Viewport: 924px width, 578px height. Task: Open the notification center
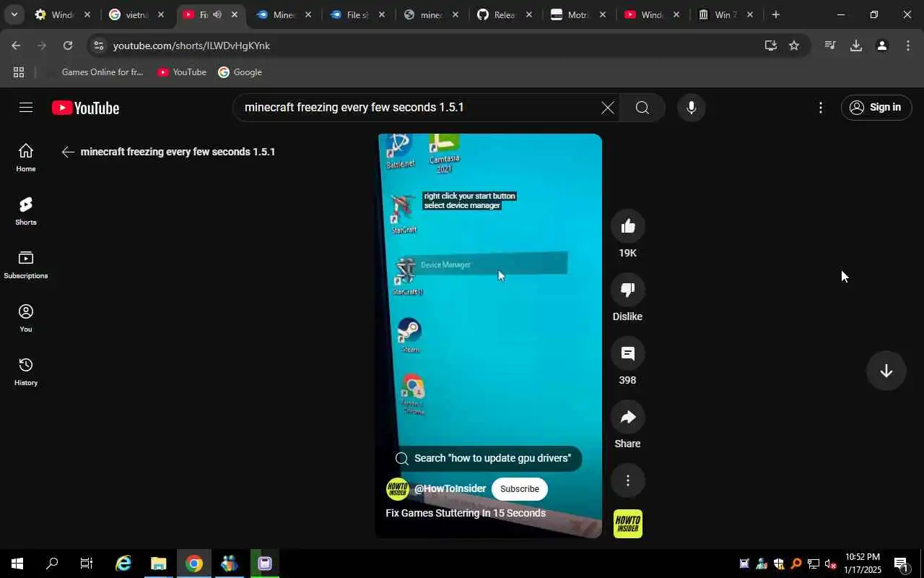(x=902, y=564)
